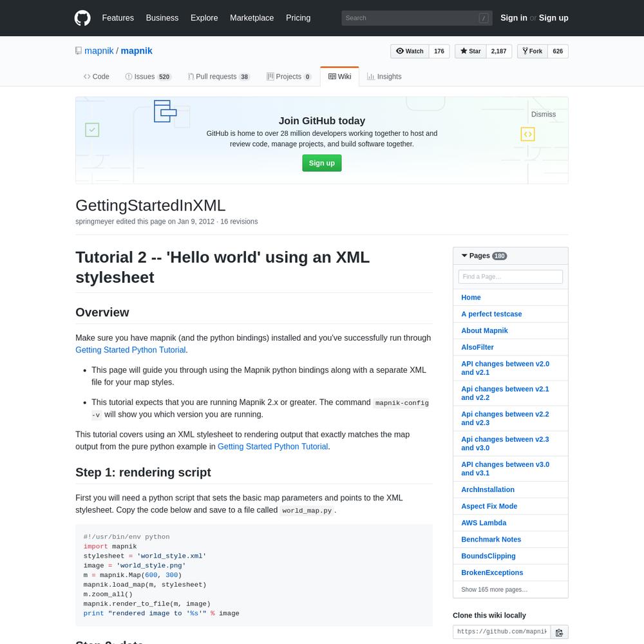Expand Show 165 more pages
Image resolution: width=644 pixels, height=644 pixels.
(x=494, y=590)
